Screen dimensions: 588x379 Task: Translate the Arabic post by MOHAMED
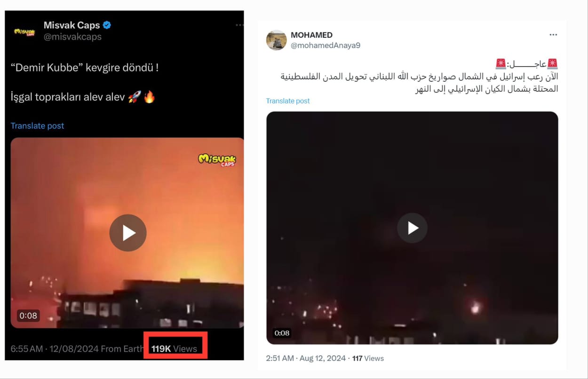click(288, 101)
